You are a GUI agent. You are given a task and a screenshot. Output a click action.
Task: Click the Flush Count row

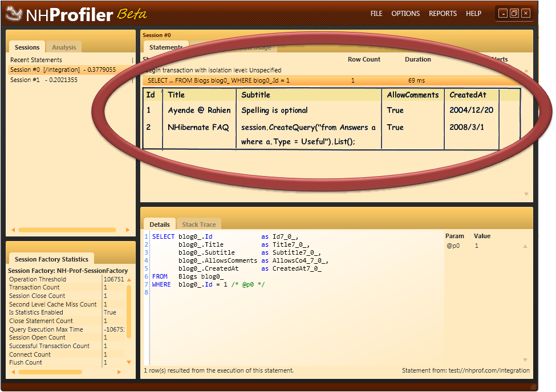coord(67,362)
